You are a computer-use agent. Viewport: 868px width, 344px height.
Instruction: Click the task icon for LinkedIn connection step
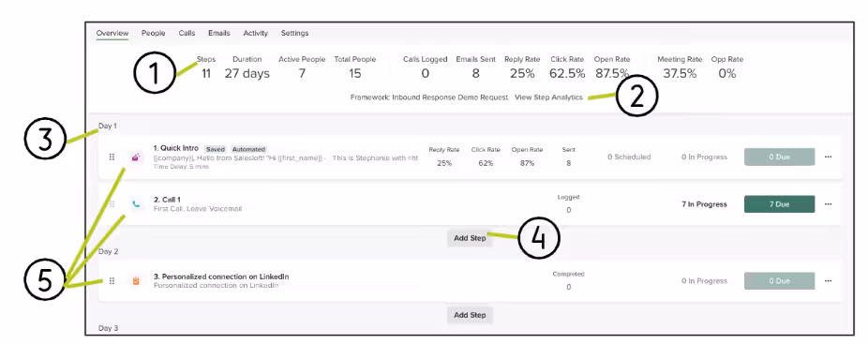[x=136, y=281]
